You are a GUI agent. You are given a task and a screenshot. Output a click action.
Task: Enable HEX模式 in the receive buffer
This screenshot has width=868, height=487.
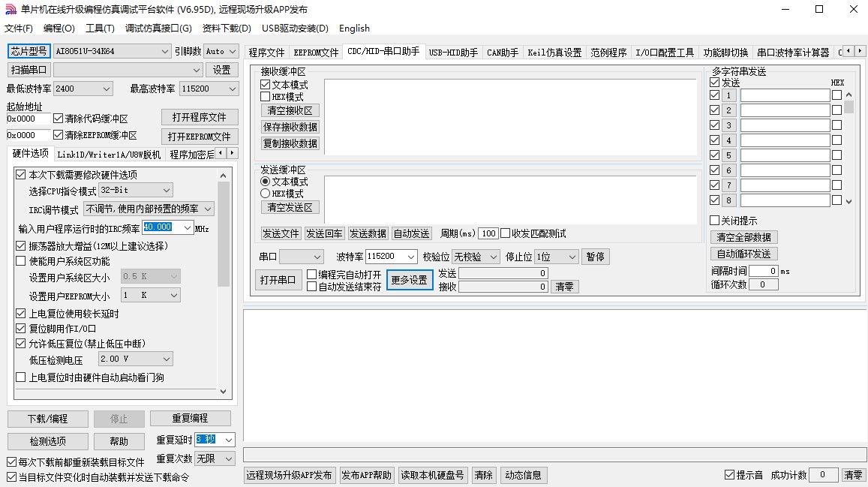[265, 97]
